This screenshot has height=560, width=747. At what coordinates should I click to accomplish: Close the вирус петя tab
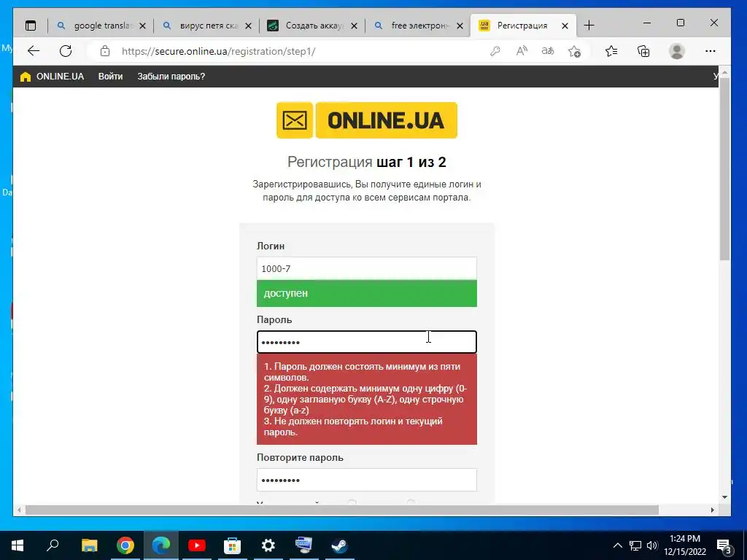[248, 26]
